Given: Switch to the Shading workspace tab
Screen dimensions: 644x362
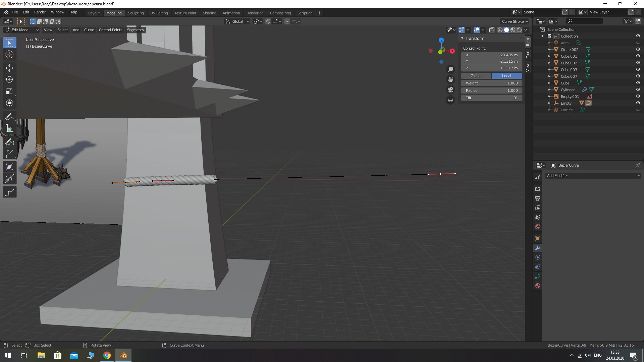Looking at the screenshot, I should click(209, 13).
